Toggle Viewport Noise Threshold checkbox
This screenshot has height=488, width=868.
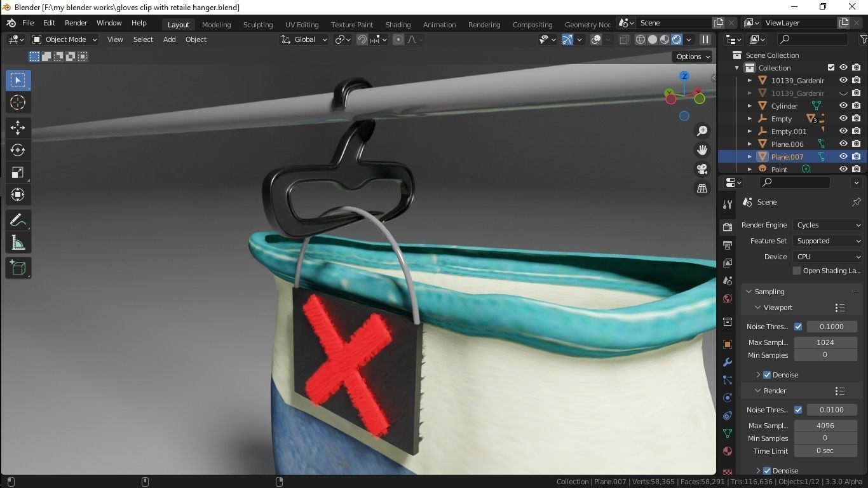pos(798,327)
